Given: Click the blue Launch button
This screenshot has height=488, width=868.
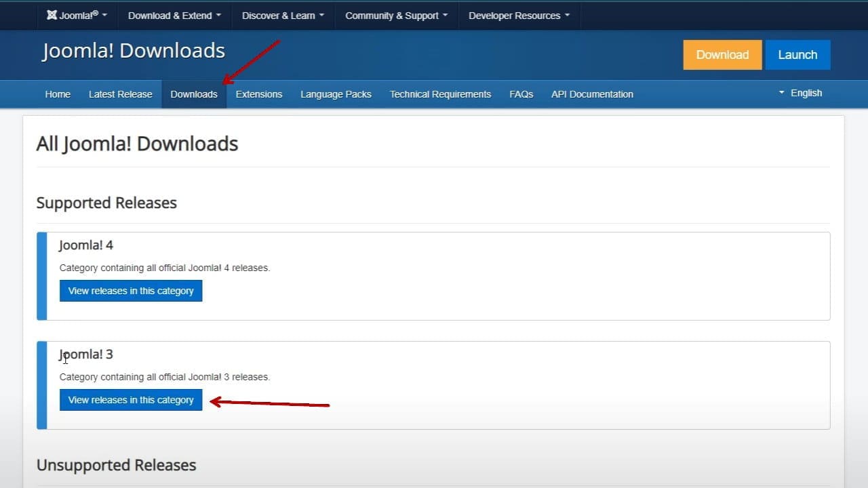Looking at the screenshot, I should click(x=797, y=55).
